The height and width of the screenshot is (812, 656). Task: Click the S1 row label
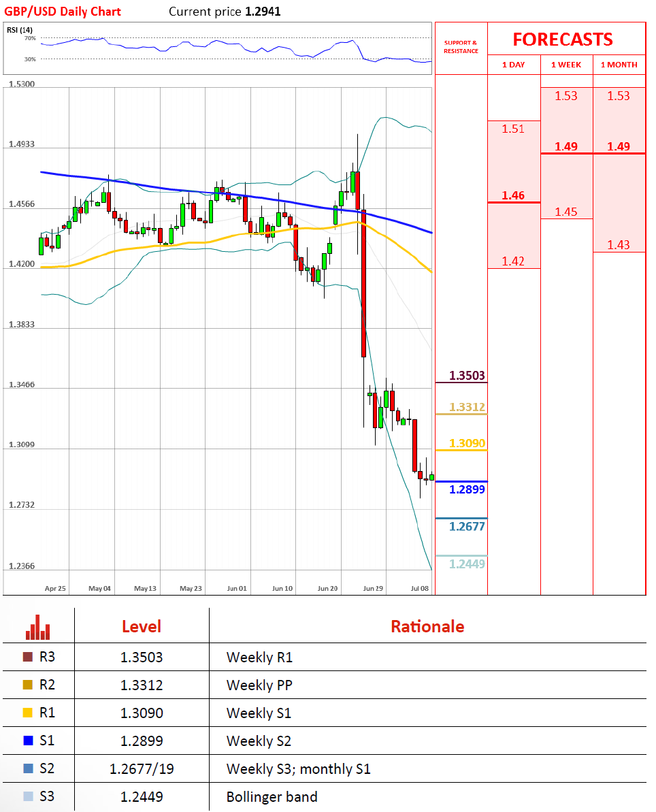pyautogui.click(x=47, y=741)
